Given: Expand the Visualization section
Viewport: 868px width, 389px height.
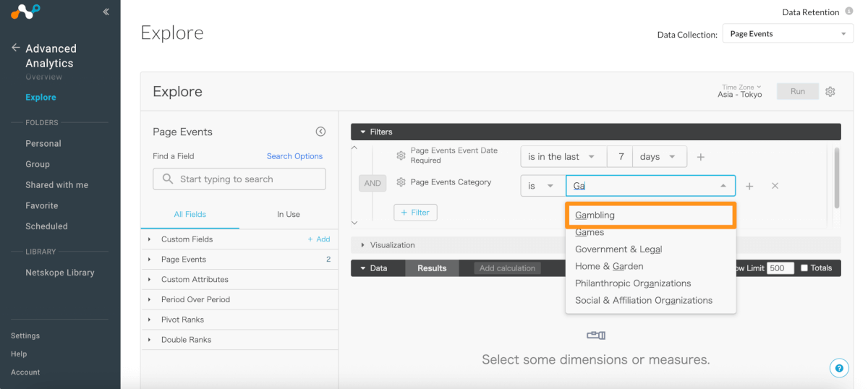Looking at the screenshot, I should click(363, 245).
